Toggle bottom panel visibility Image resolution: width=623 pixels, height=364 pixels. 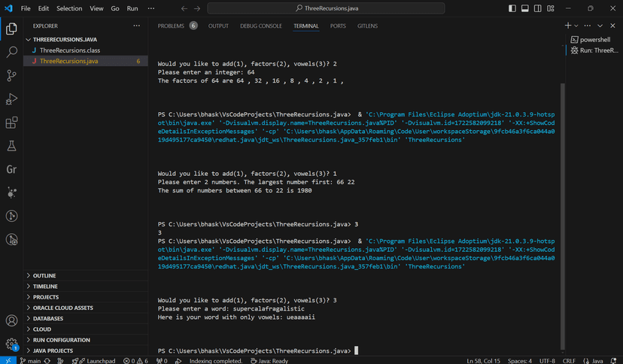point(525,8)
